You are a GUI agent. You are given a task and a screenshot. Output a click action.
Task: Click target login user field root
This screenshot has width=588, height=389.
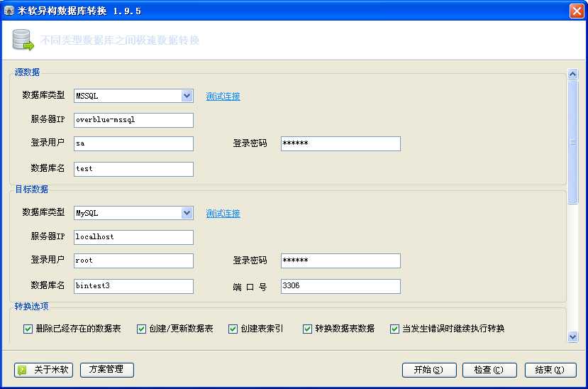pyautogui.click(x=133, y=261)
